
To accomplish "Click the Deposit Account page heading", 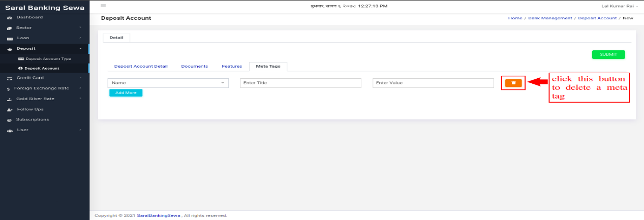I will pyautogui.click(x=126, y=18).
